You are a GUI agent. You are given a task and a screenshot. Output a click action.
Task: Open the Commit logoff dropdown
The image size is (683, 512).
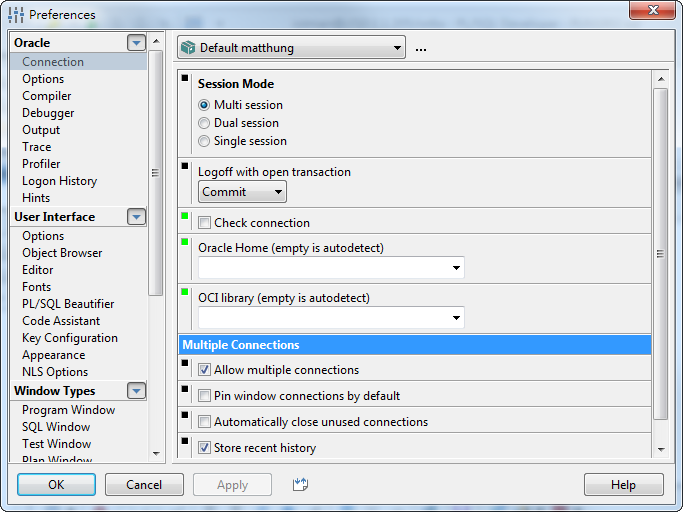pyautogui.click(x=242, y=192)
